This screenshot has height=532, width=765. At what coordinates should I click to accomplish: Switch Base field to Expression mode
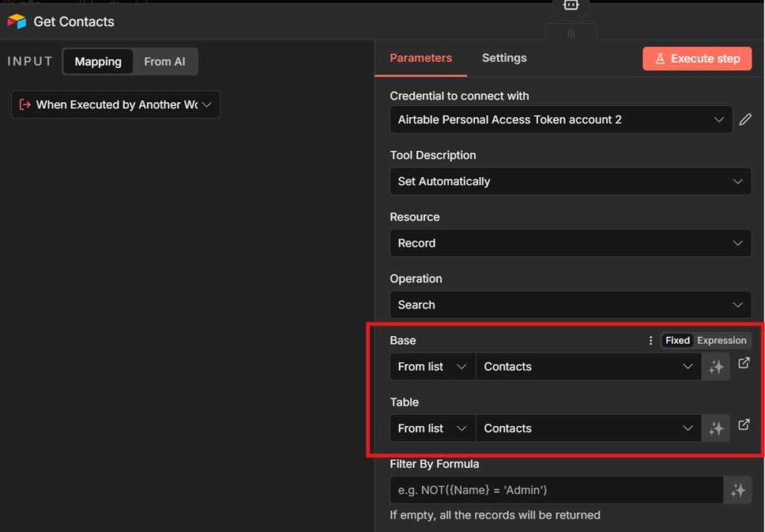click(x=721, y=341)
